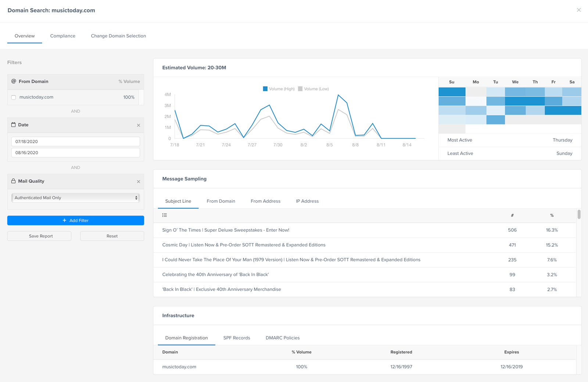This screenshot has height=382, width=588.
Task: Remove the Mail Quality filter using its X icon
Action: pos(139,181)
